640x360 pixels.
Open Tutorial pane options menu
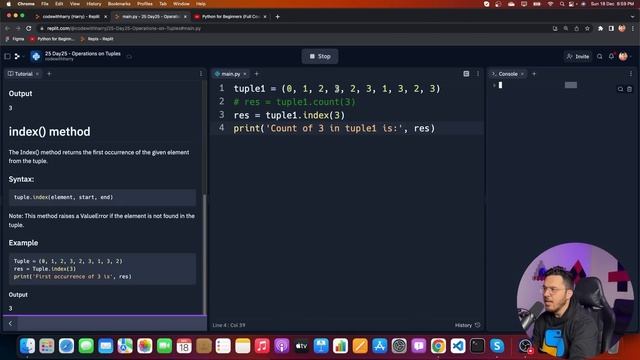point(201,74)
